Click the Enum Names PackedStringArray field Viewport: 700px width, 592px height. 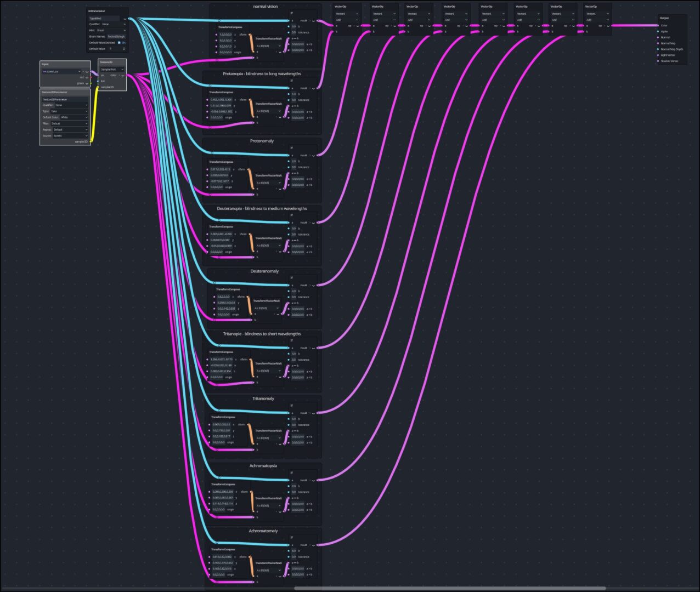click(116, 36)
